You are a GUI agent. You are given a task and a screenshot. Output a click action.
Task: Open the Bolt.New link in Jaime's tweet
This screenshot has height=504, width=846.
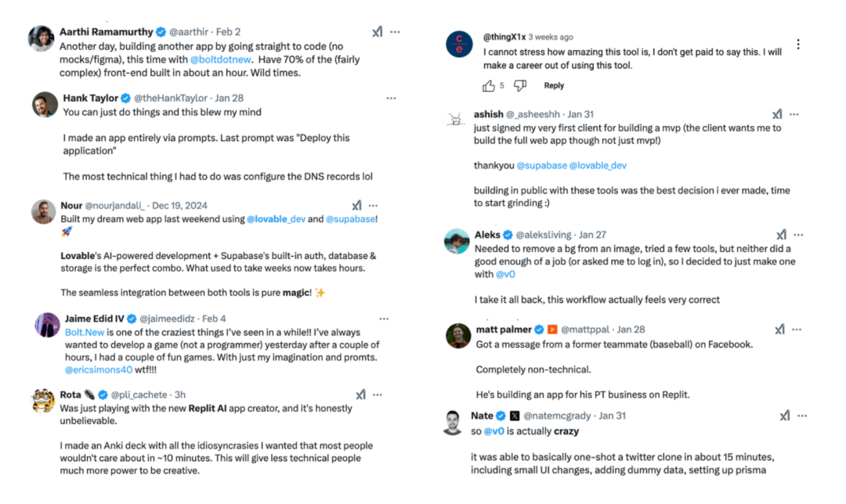tap(84, 332)
